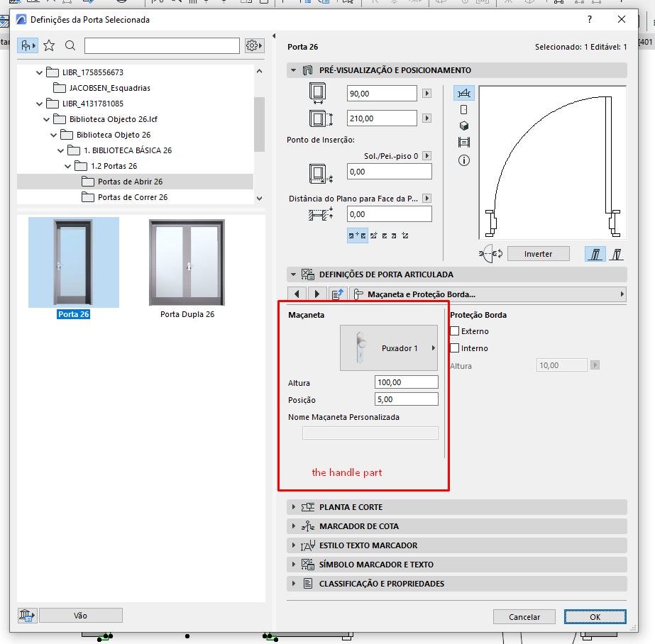The width and height of the screenshot is (655, 644).
Task: Click the Inverter button
Action: [538, 253]
